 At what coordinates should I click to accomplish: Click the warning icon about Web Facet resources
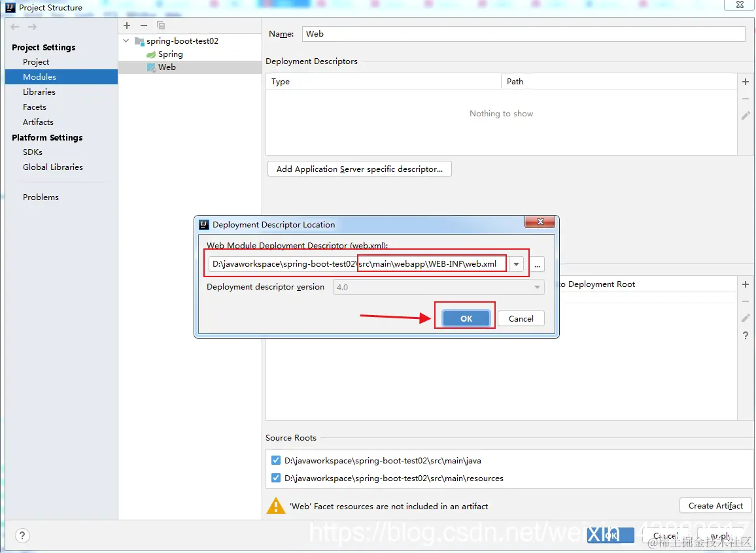point(276,506)
